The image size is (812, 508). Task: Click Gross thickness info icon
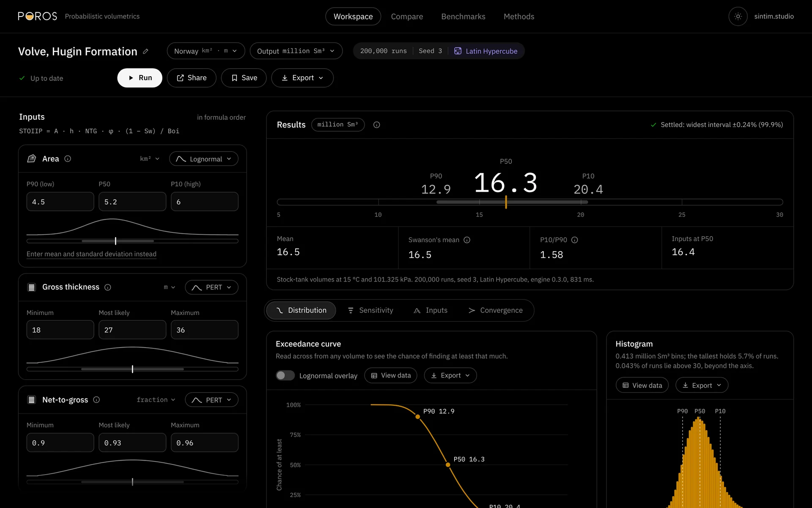108,287
